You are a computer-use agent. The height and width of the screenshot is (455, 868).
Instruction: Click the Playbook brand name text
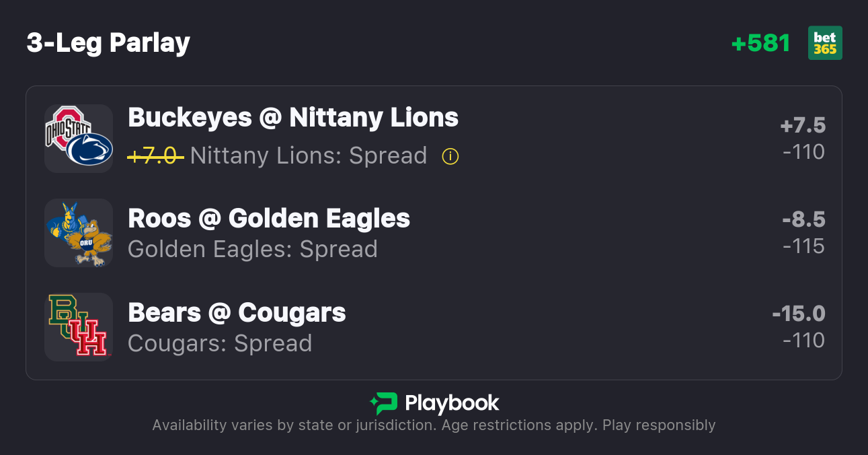452,403
